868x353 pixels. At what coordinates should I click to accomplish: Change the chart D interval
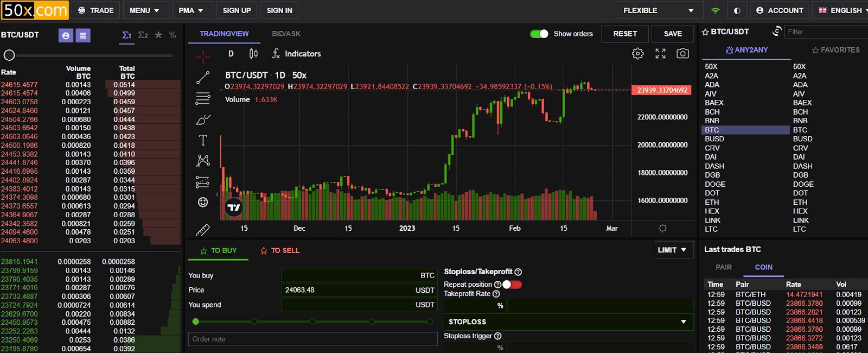231,53
